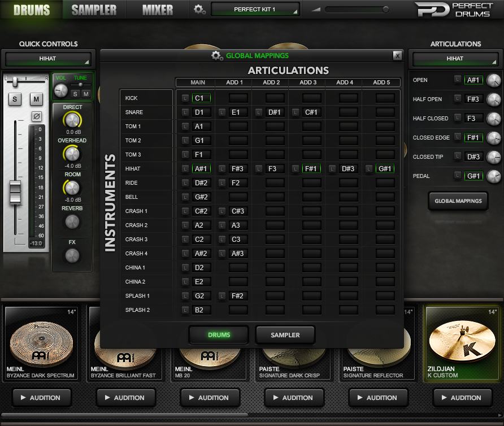Click learn button for TOM 3 main
The image size is (504, 426).
click(x=185, y=155)
